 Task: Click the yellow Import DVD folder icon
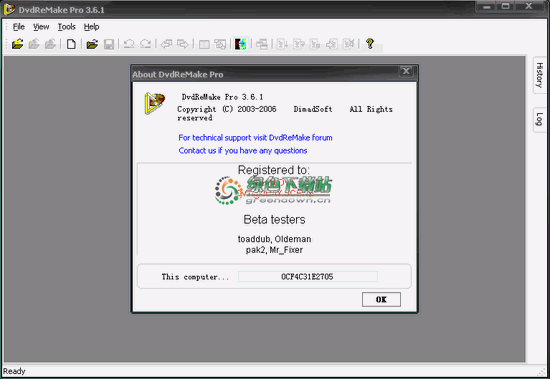(x=17, y=44)
